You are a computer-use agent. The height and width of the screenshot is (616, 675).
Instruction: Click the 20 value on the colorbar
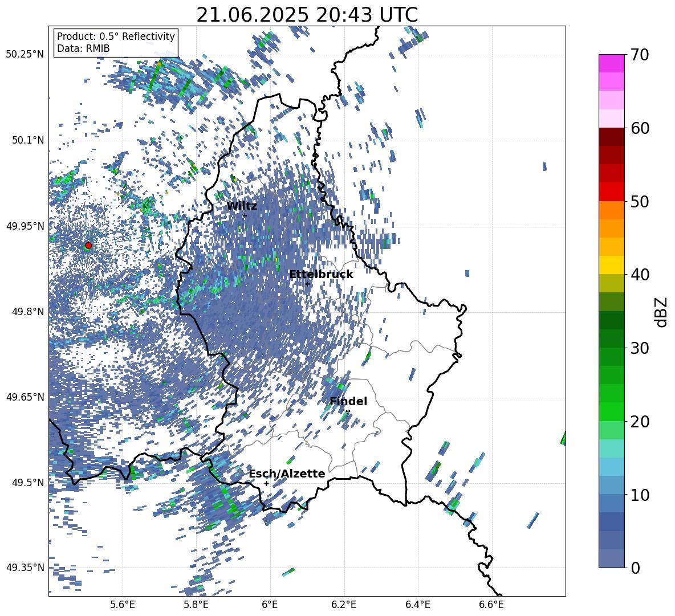(x=640, y=422)
